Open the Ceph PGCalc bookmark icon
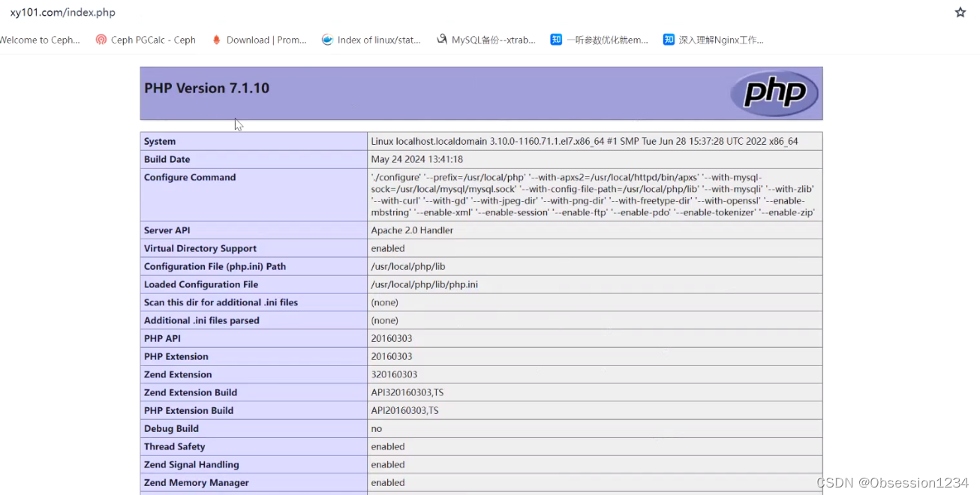This screenshot has height=495, width=980. [x=101, y=40]
